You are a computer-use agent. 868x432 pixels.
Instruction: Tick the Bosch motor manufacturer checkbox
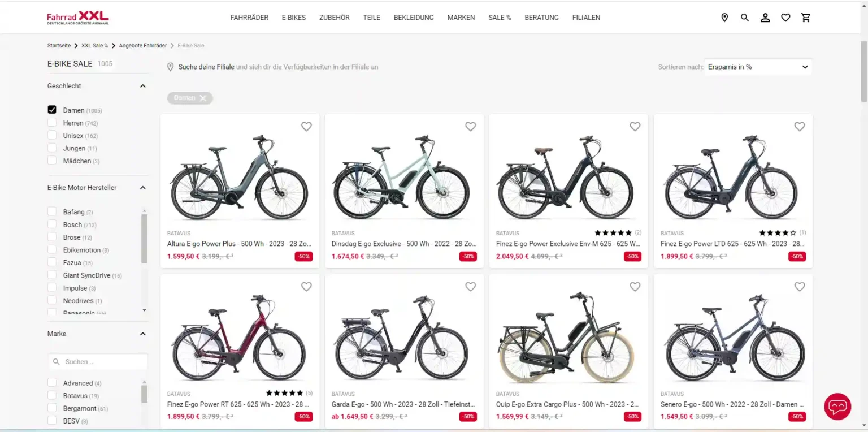(52, 224)
